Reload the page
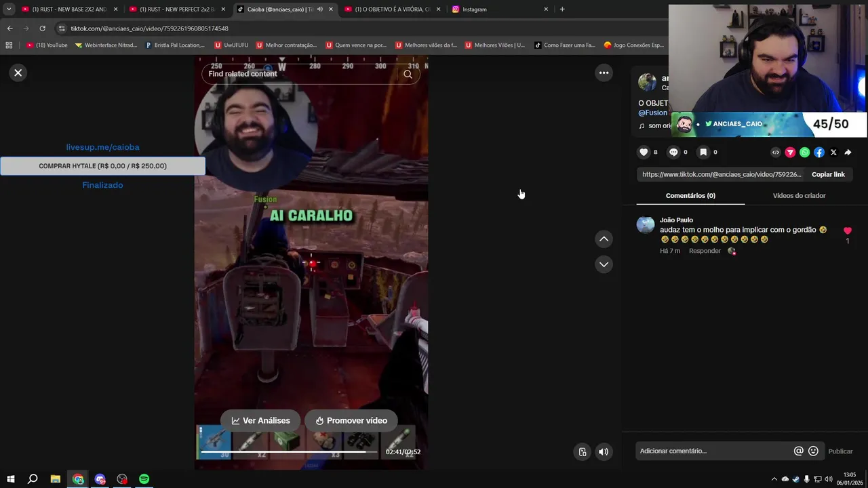The image size is (868, 488). click(x=42, y=28)
